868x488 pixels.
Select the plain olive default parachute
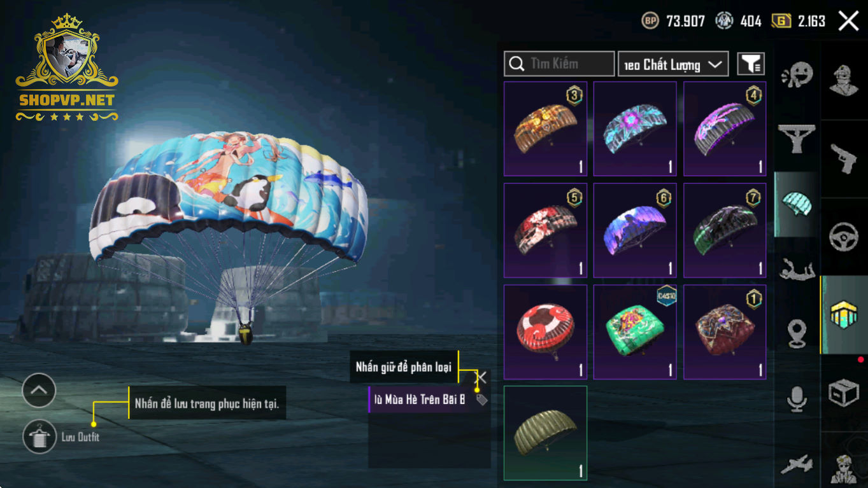(545, 433)
